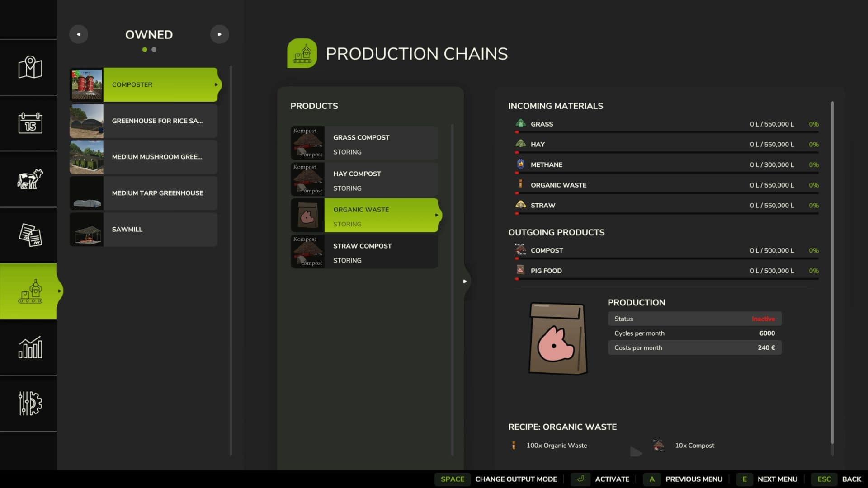
Task: Open the calendar sidebar icon
Action: coord(30,123)
